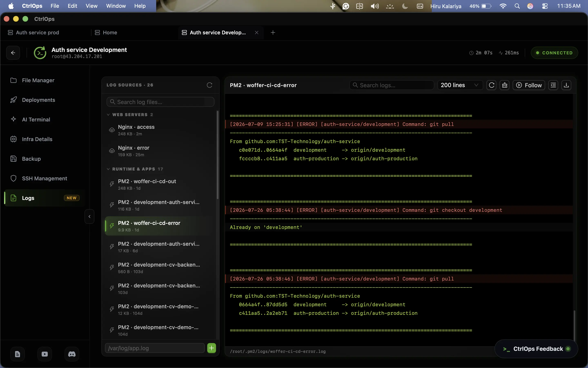Open macOS Control Center icon
Viewport: 588px width, 368px height.
point(545,6)
